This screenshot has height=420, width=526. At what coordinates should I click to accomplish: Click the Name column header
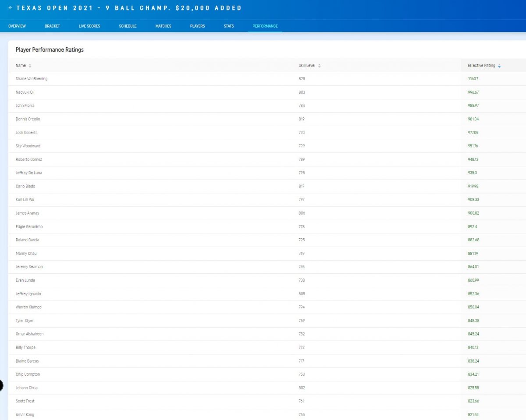point(21,66)
